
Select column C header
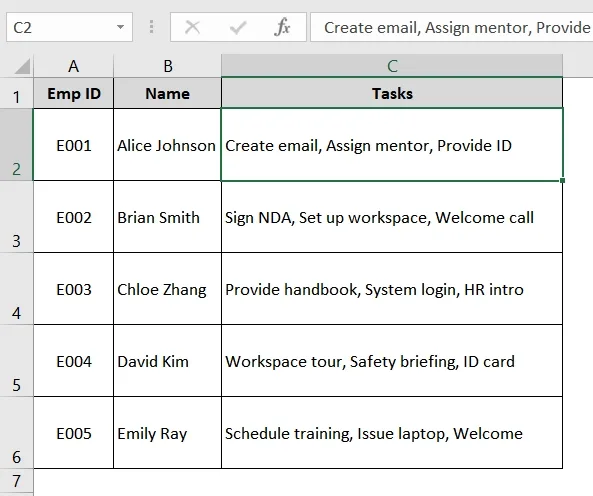click(x=392, y=67)
